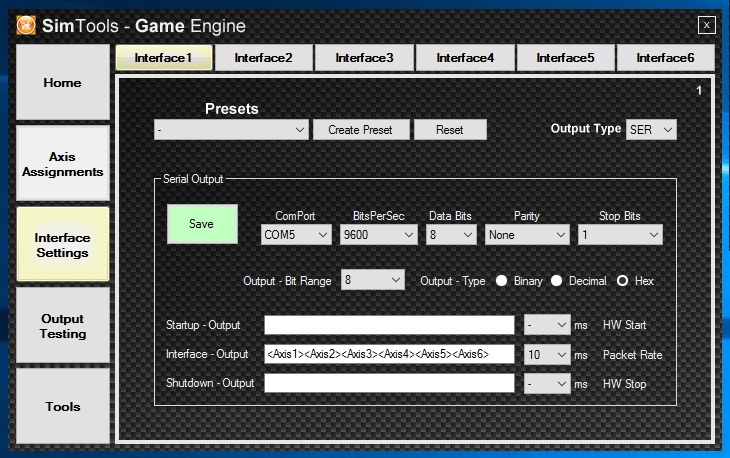This screenshot has height=458, width=730.
Task: Open the Home section
Action: 63,82
